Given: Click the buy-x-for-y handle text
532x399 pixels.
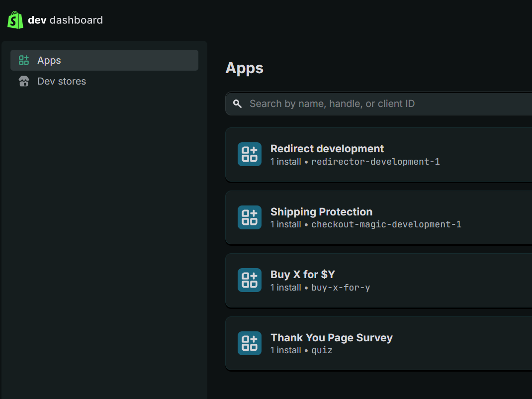Looking at the screenshot, I should (x=341, y=288).
